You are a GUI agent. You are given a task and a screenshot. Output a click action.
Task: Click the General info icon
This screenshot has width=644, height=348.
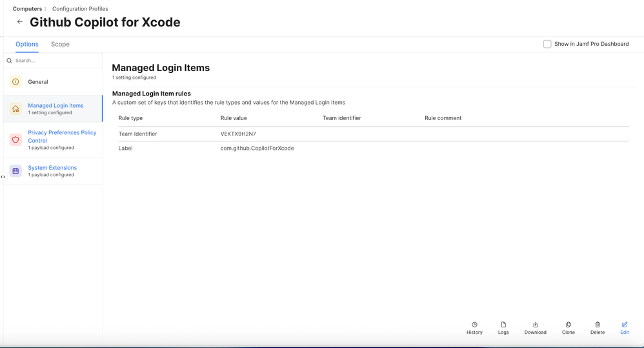(x=15, y=82)
